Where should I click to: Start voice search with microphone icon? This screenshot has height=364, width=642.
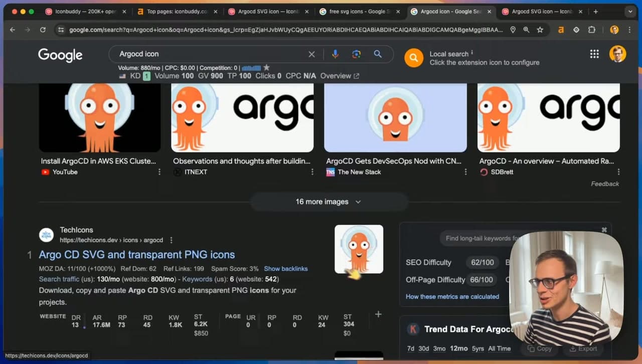point(335,54)
